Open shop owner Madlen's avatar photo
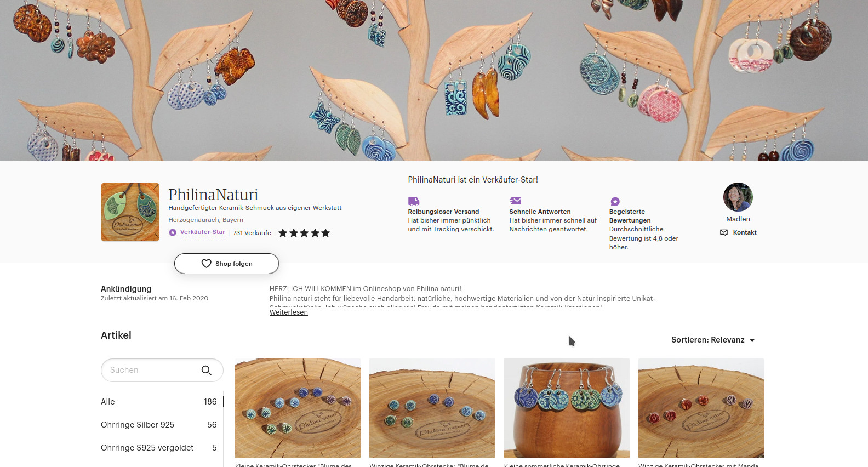Screen dimensions: 868x467 pos(738,197)
